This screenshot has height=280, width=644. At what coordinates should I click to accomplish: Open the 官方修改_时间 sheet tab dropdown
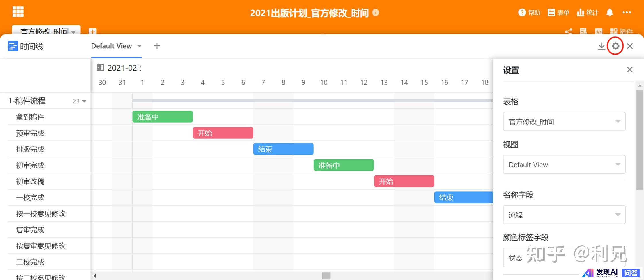click(x=73, y=32)
